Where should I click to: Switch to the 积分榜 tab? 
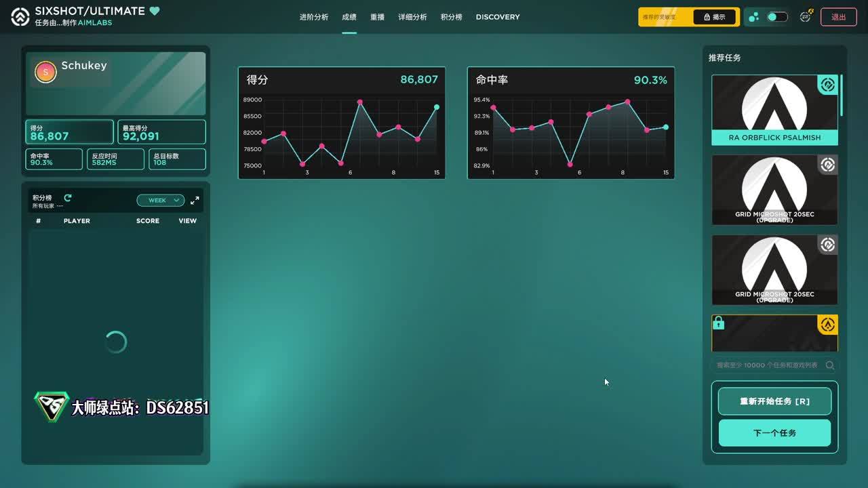[x=451, y=17]
